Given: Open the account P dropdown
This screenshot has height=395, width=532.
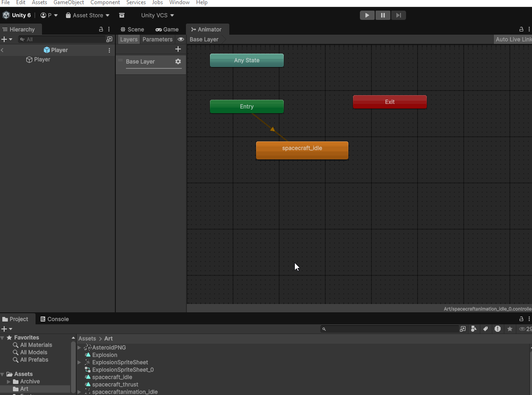Looking at the screenshot, I should 49,15.
